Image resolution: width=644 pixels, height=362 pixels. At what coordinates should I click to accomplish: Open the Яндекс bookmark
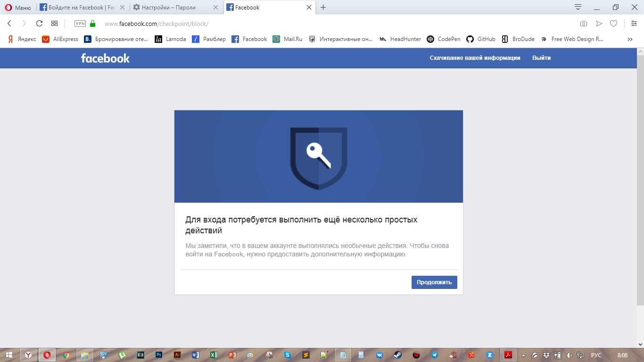tap(22, 39)
